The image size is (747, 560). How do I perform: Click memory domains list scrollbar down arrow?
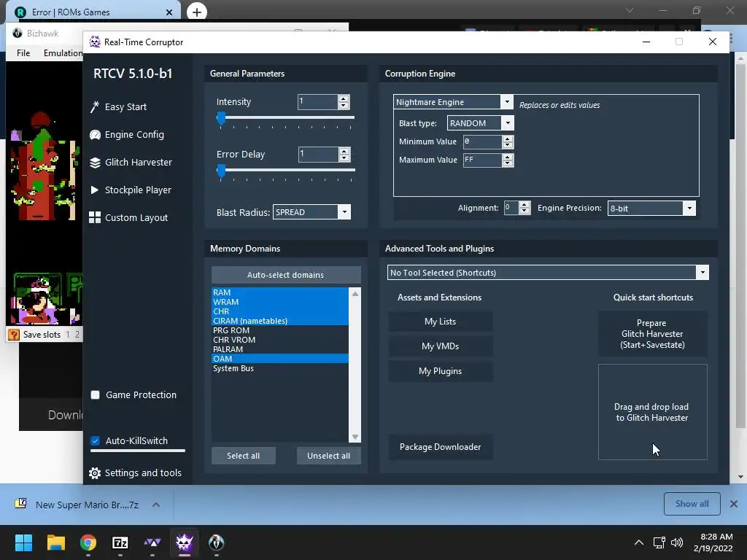pos(355,437)
